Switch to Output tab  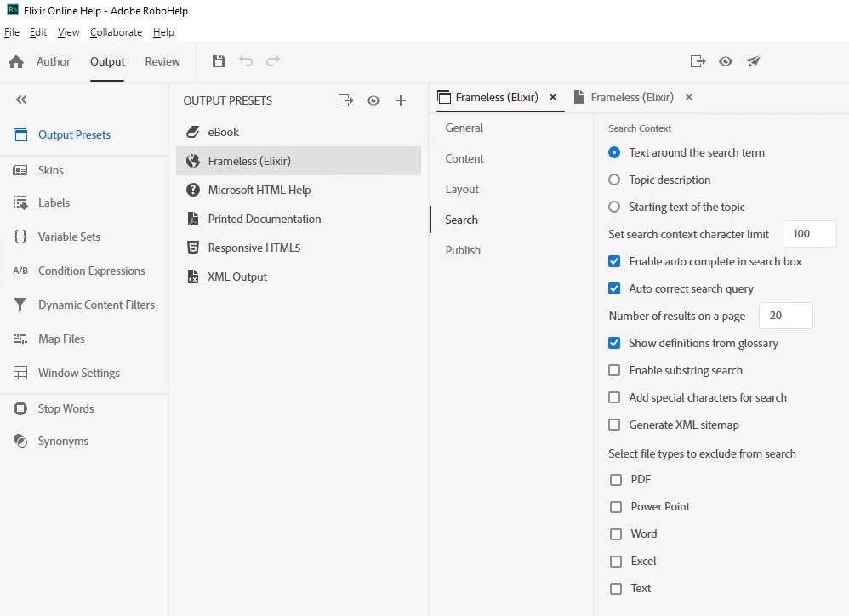pos(107,62)
